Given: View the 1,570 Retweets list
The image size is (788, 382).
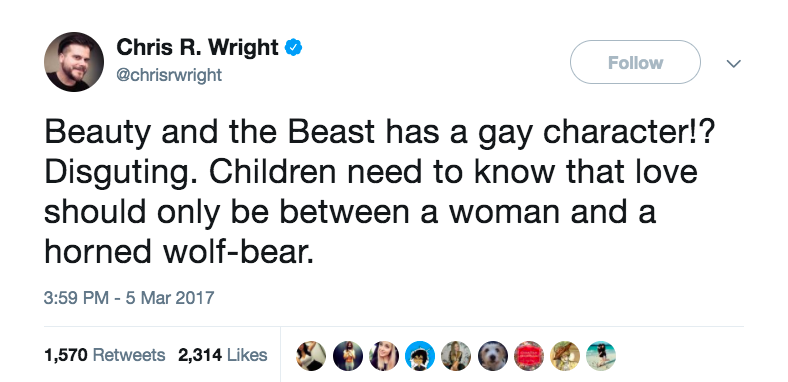Looking at the screenshot, I should [105, 355].
